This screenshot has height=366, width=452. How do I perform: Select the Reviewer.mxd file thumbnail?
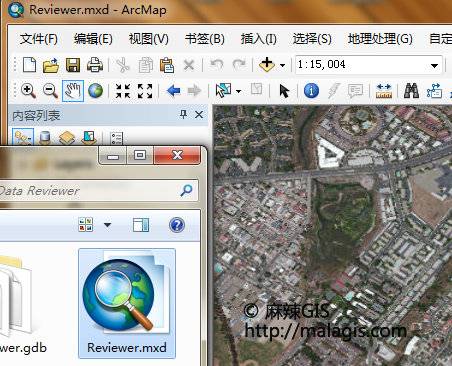(x=127, y=303)
